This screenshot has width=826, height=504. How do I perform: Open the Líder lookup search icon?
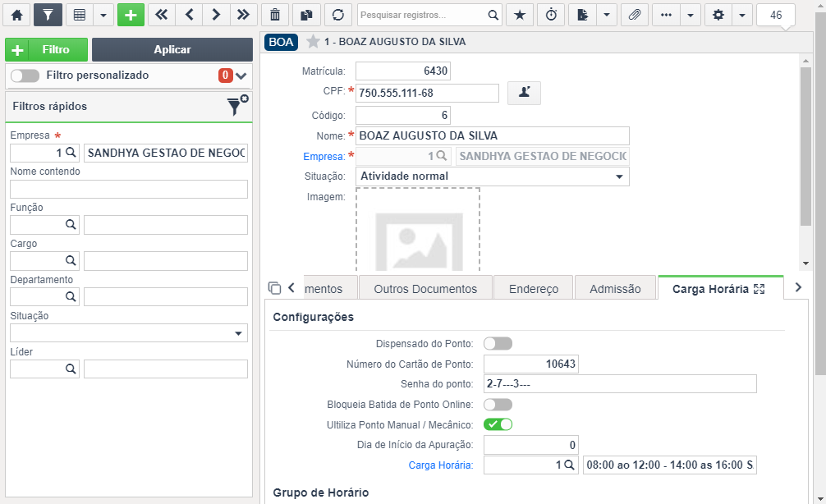[71, 369]
